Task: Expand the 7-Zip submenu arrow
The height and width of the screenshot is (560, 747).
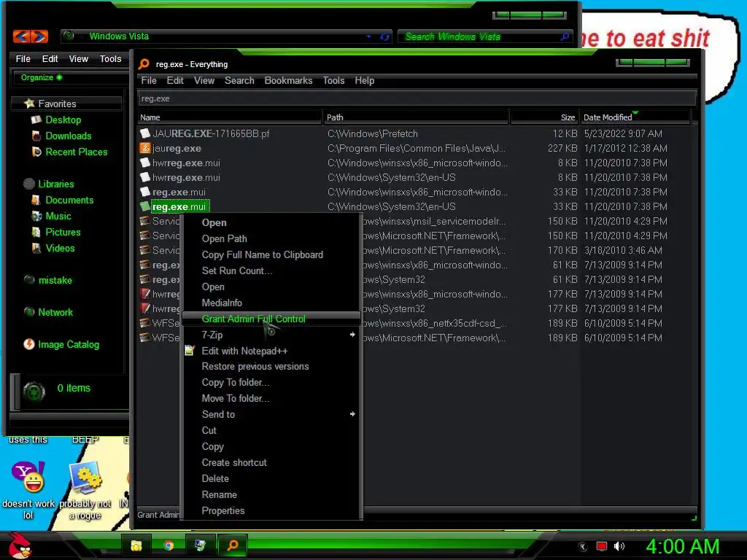Action: [352, 335]
